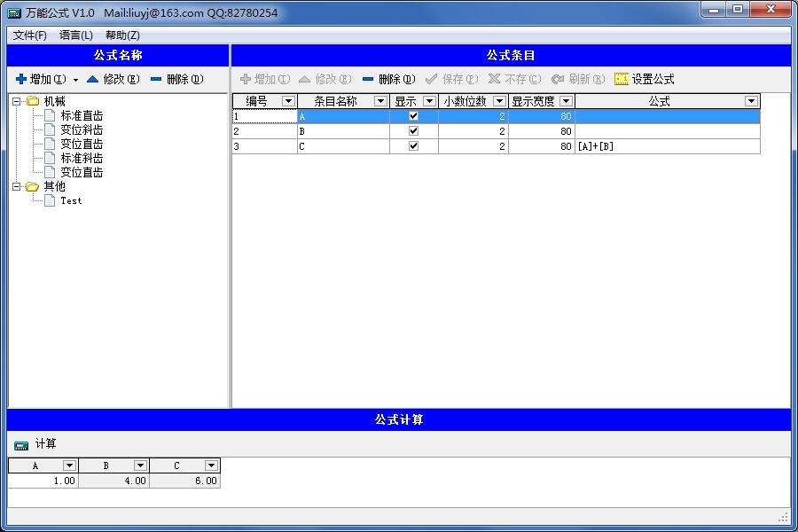
Task: Click the 其他 folder icon
Action: point(33,186)
